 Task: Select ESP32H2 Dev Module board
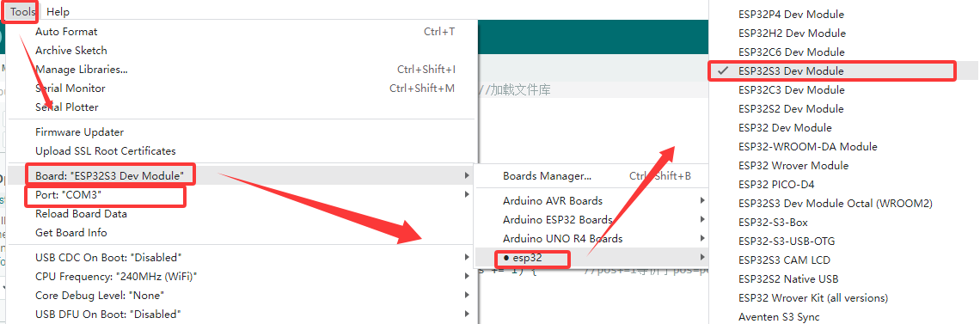click(844, 33)
